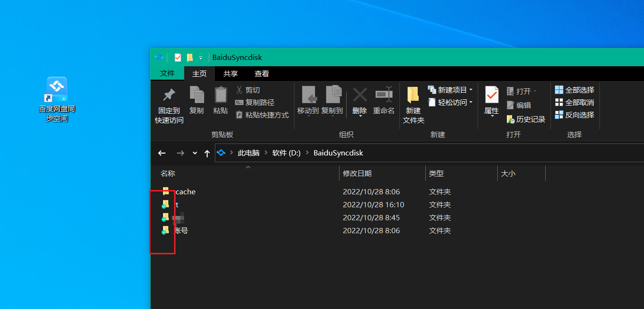Switch to the 共享 tab

tap(231, 73)
